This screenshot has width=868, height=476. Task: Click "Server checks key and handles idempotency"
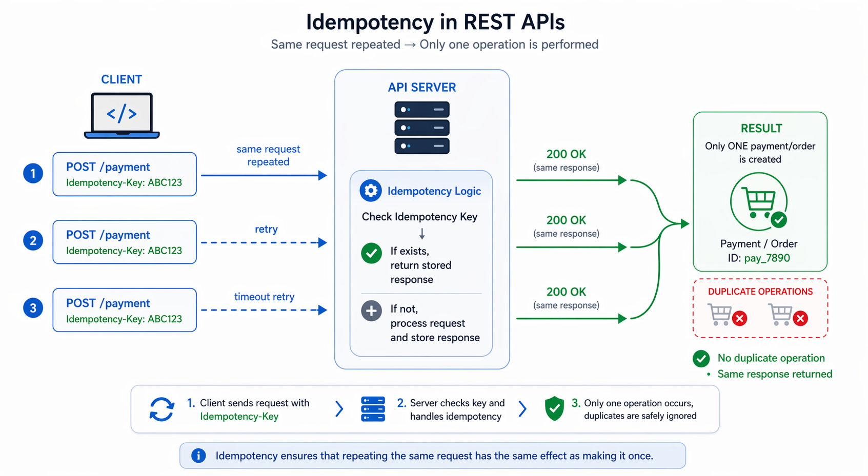[457, 410]
